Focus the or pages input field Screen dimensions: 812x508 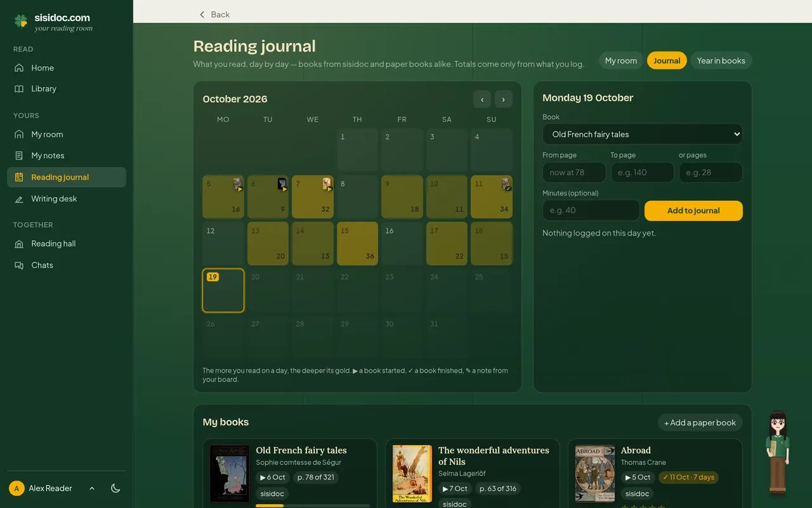click(710, 172)
